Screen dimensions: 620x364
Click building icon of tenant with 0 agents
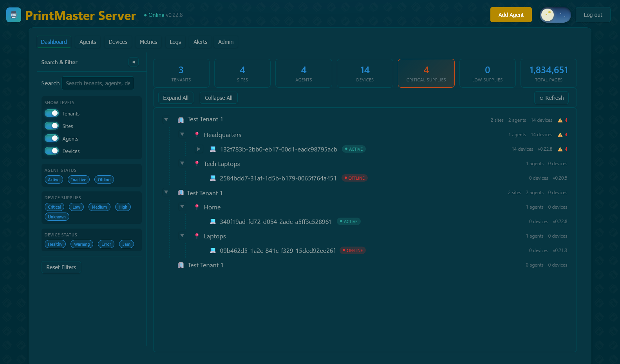[181, 265]
